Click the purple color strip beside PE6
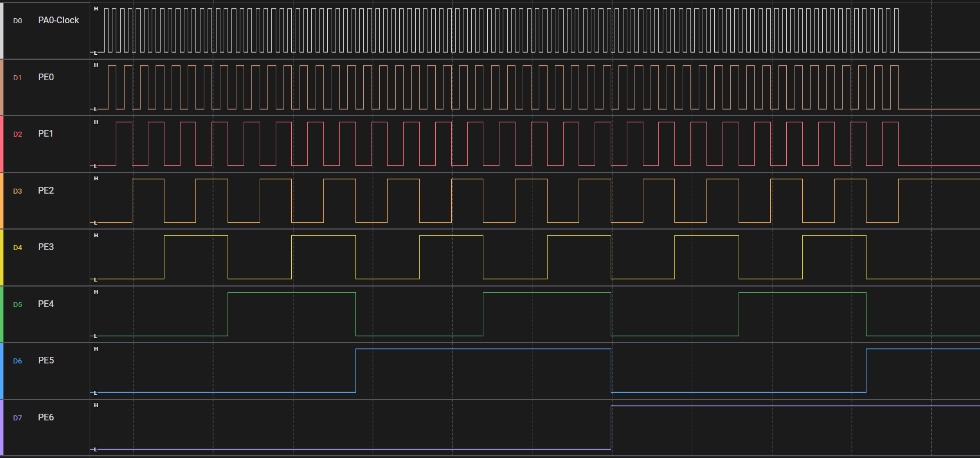This screenshot has width=980, height=458. click(x=2, y=428)
